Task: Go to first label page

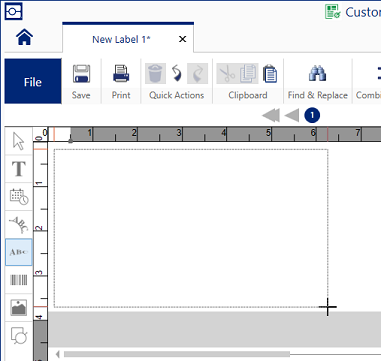Action: click(271, 116)
